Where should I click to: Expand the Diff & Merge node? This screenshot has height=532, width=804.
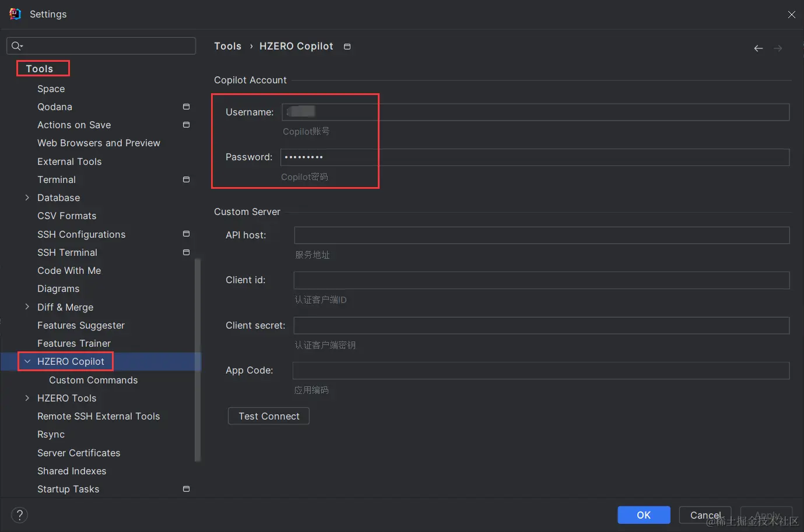tap(27, 307)
